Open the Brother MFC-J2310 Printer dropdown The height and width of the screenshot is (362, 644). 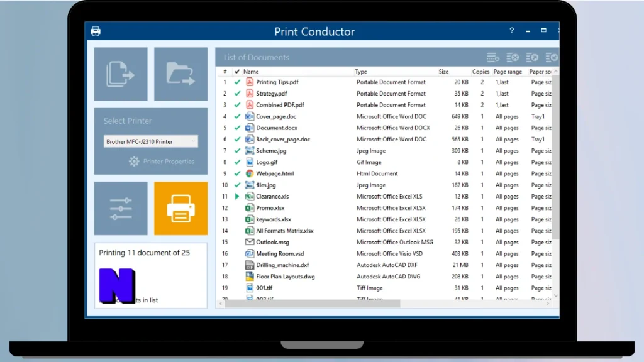151,141
